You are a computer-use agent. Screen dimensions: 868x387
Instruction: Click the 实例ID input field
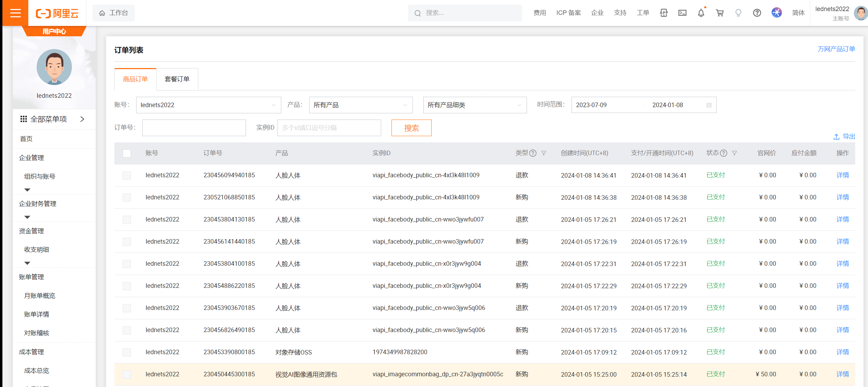click(x=329, y=128)
